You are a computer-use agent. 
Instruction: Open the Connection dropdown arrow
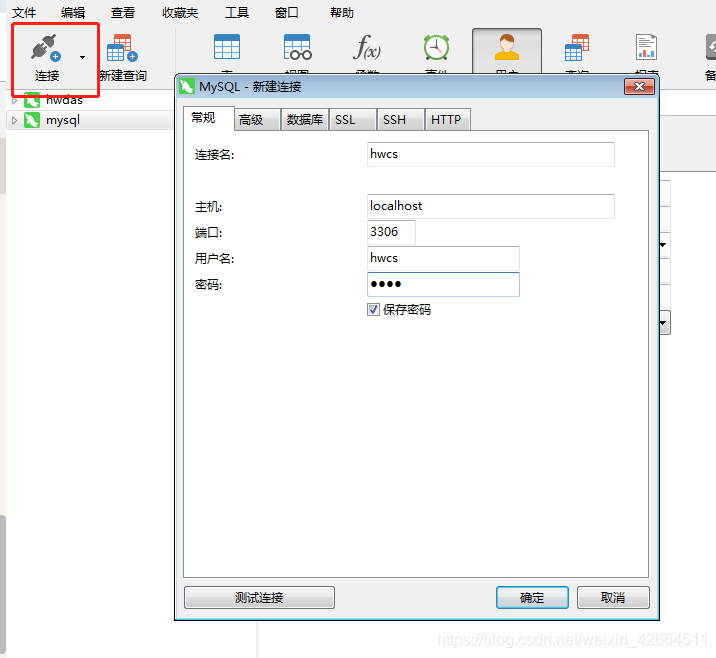click(x=82, y=58)
